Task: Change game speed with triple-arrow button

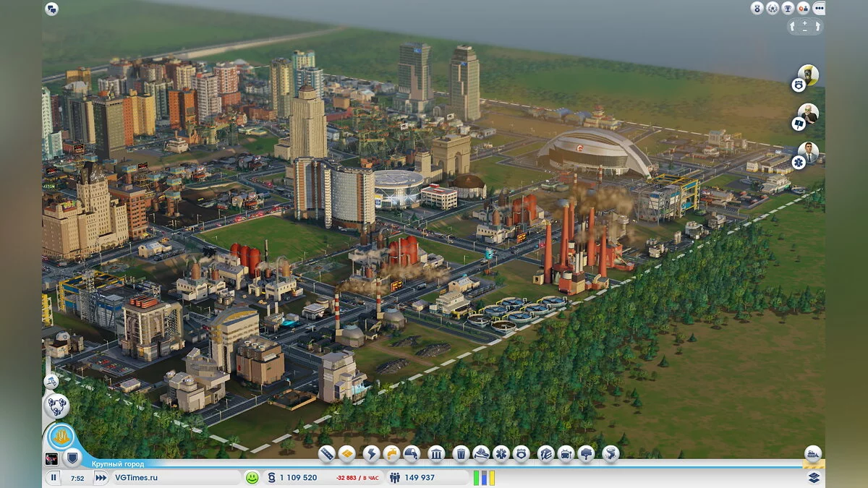Action: pos(101,478)
